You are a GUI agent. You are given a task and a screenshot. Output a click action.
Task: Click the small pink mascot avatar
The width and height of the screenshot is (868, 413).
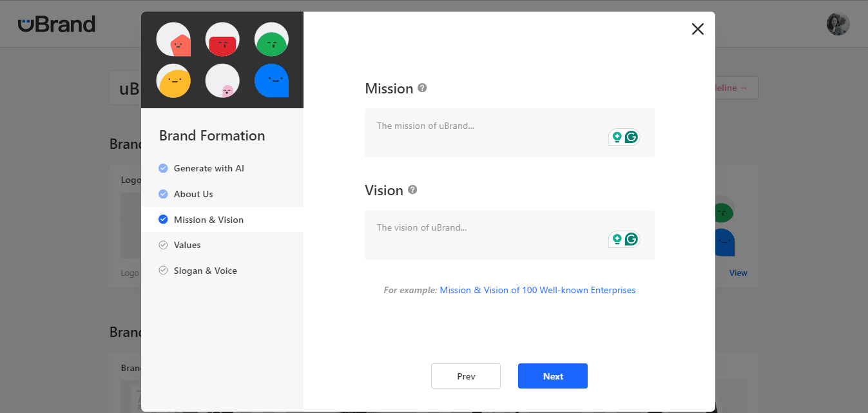tap(222, 81)
